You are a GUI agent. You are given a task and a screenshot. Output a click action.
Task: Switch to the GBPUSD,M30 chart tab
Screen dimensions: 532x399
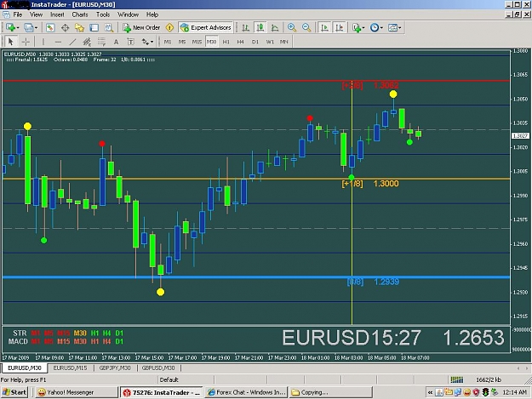coord(158,368)
